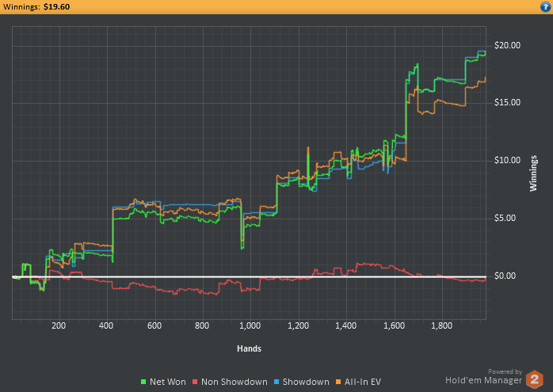Click the $0.00 y-axis label
This screenshot has height=392, width=553.
pyautogui.click(x=505, y=276)
